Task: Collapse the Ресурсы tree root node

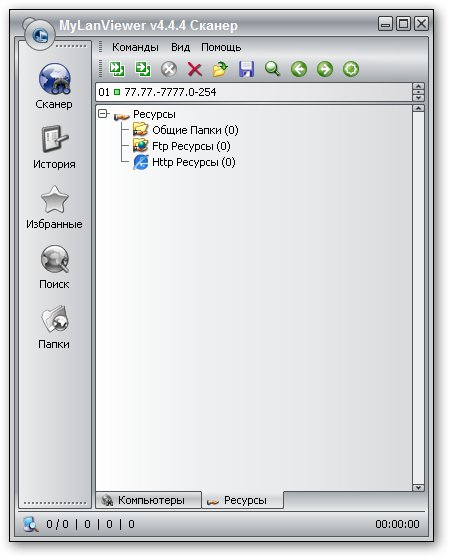Action: [103, 114]
